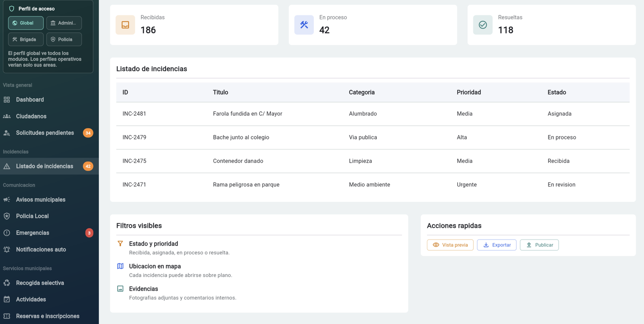Click the Resueltas count 118
The width and height of the screenshot is (644, 324).
tap(506, 30)
